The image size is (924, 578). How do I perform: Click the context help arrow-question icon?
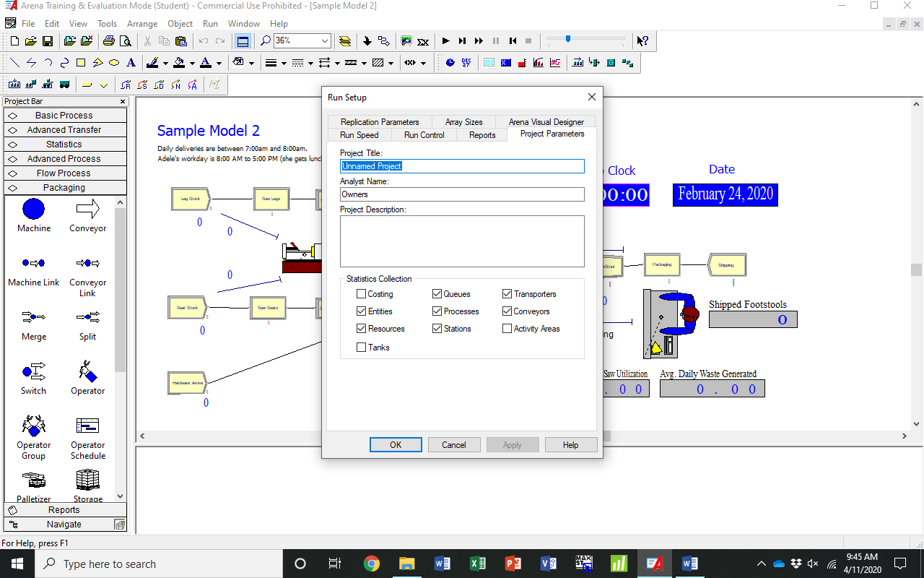click(642, 41)
